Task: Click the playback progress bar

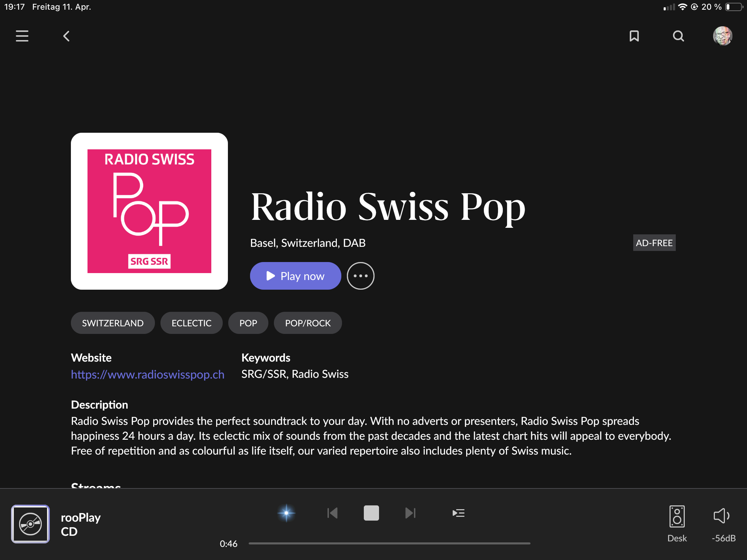Action: click(x=389, y=543)
